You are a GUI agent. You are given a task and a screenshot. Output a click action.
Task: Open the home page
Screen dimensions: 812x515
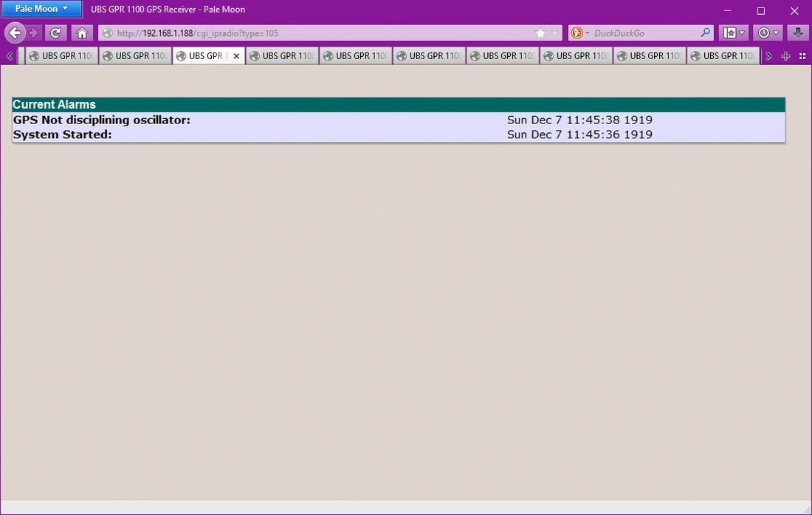[x=82, y=33]
